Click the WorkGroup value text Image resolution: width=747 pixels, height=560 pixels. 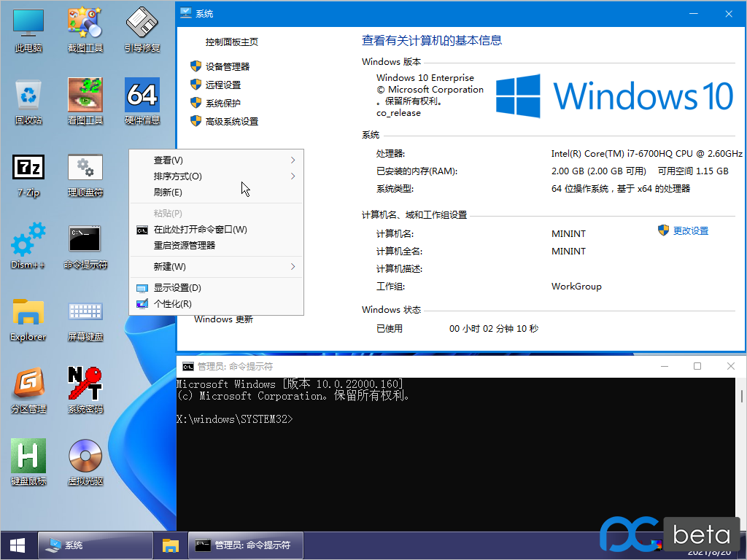576,286
